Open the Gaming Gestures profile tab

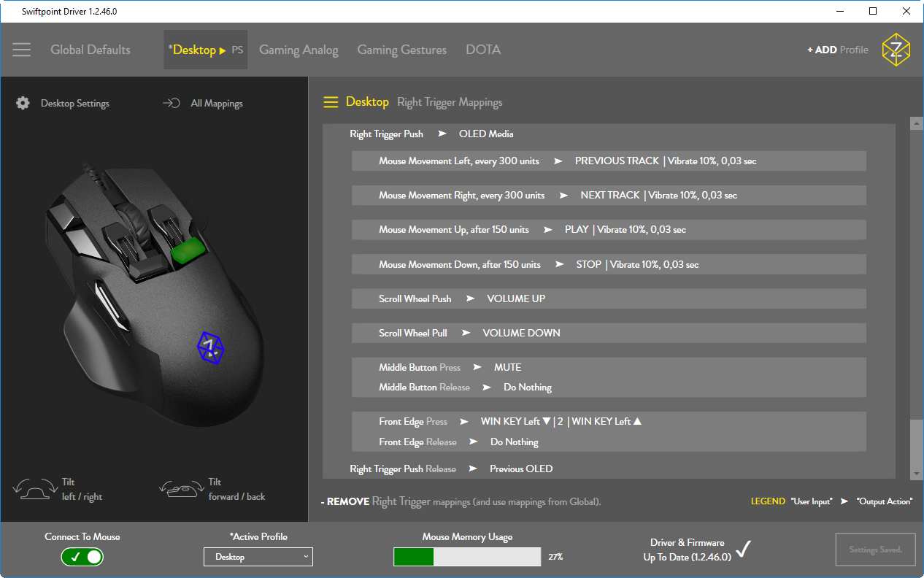[401, 50]
